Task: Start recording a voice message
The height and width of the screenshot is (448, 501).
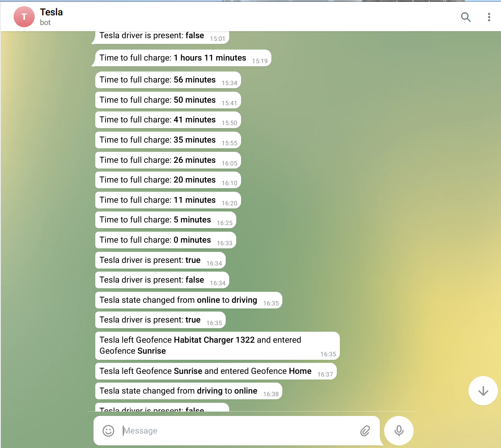Action: [x=399, y=430]
